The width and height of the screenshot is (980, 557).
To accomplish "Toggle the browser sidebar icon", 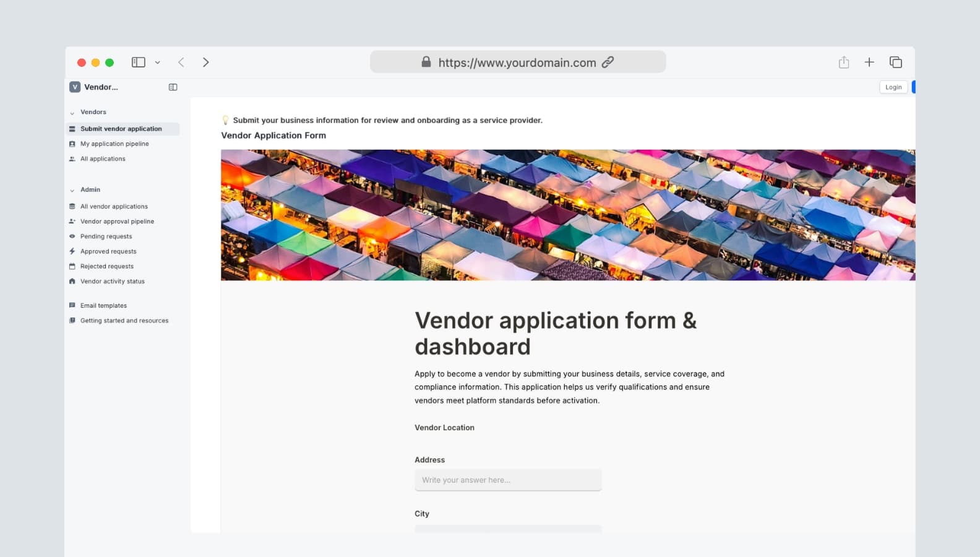I will point(139,63).
